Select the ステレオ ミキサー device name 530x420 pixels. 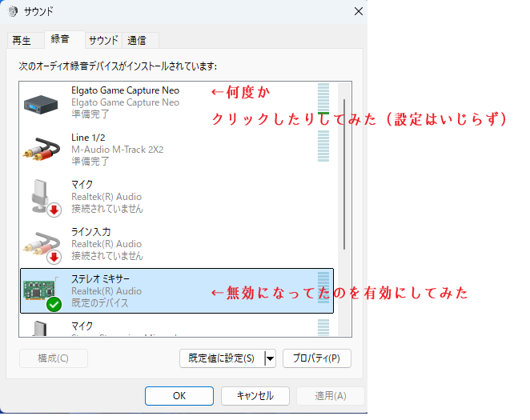pyautogui.click(x=100, y=279)
